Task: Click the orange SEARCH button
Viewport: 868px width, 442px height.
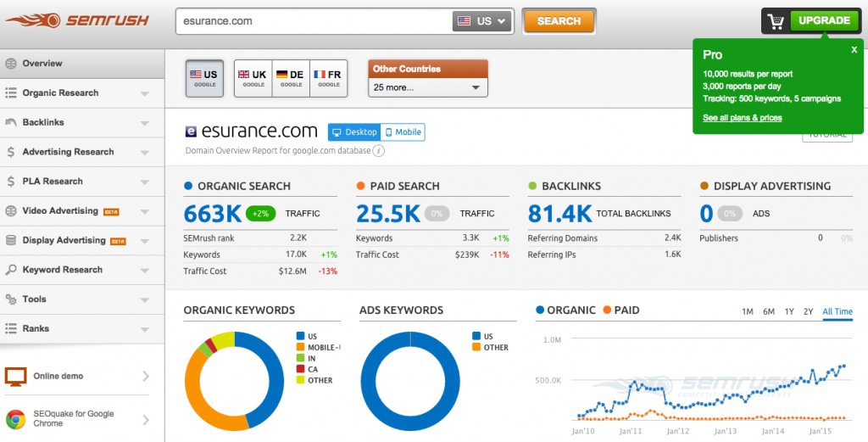Action: [559, 21]
